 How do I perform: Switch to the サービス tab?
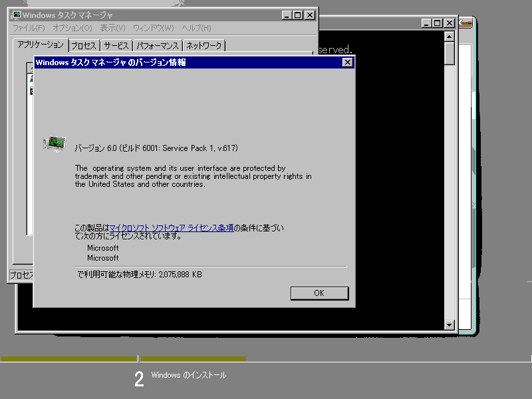point(116,46)
